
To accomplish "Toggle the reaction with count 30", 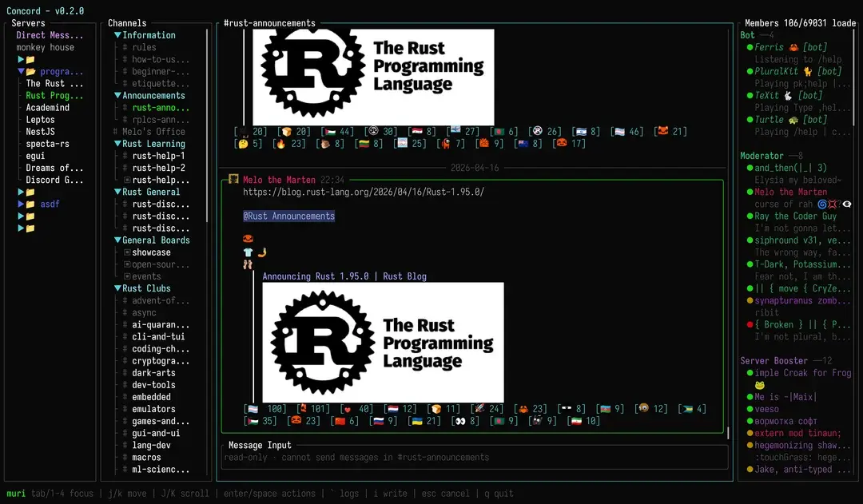I will [381, 132].
